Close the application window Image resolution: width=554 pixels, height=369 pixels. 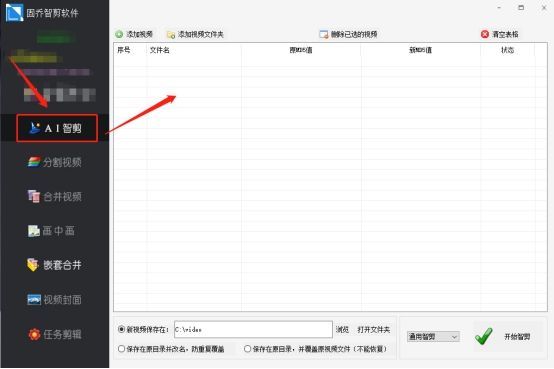point(544,8)
